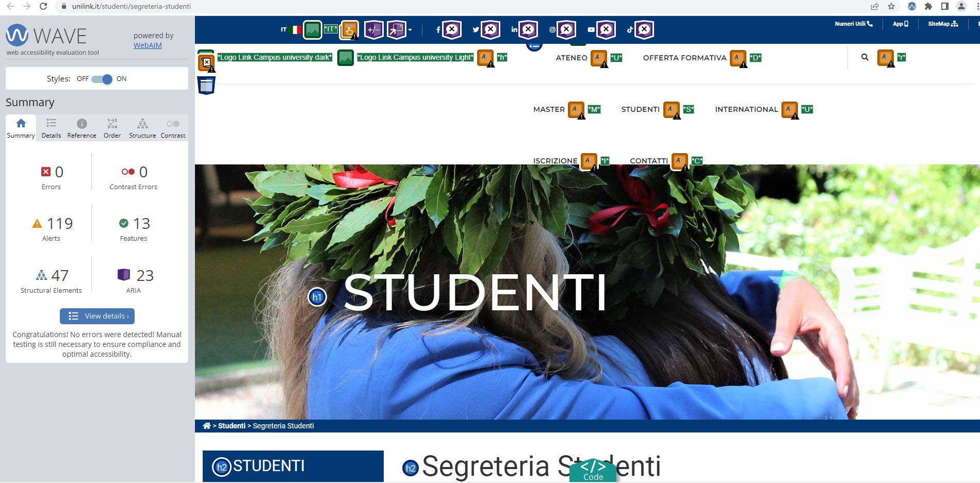Click the green alt-text image icon beside the Italian flag
This screenshot has height=483, width=980.
(312, 30)
